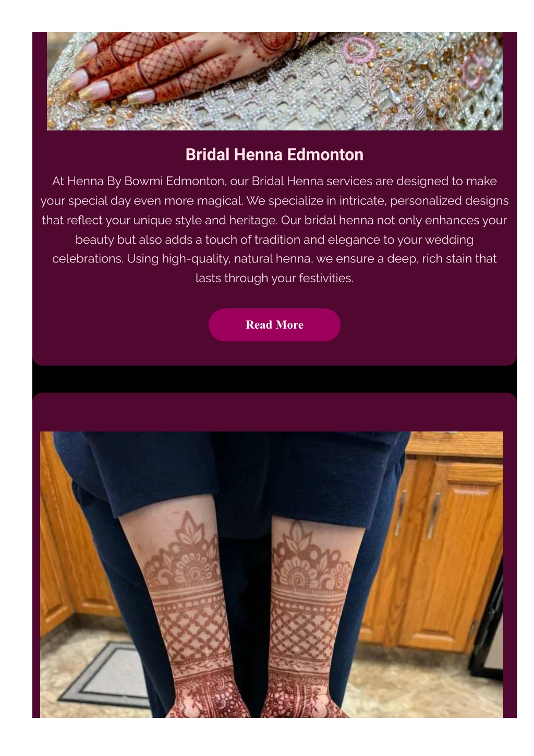
Task: Select the Bridal Henna Edmonton heading
Action: point(274,154)
